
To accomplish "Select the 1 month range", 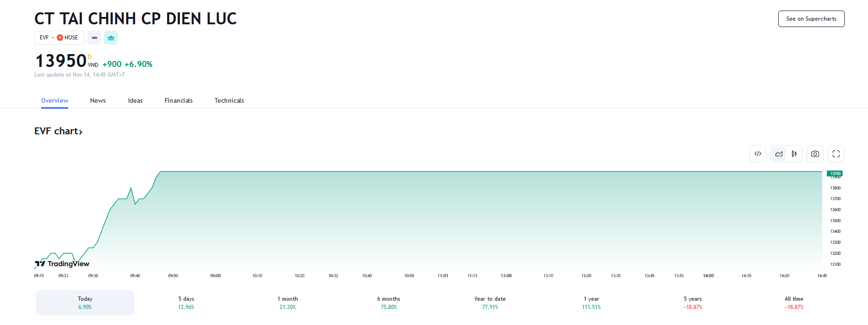I will tap(288, 303).
